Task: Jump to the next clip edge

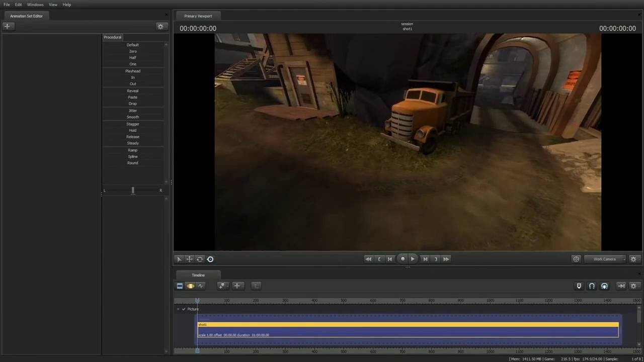Action: (436, 259)
